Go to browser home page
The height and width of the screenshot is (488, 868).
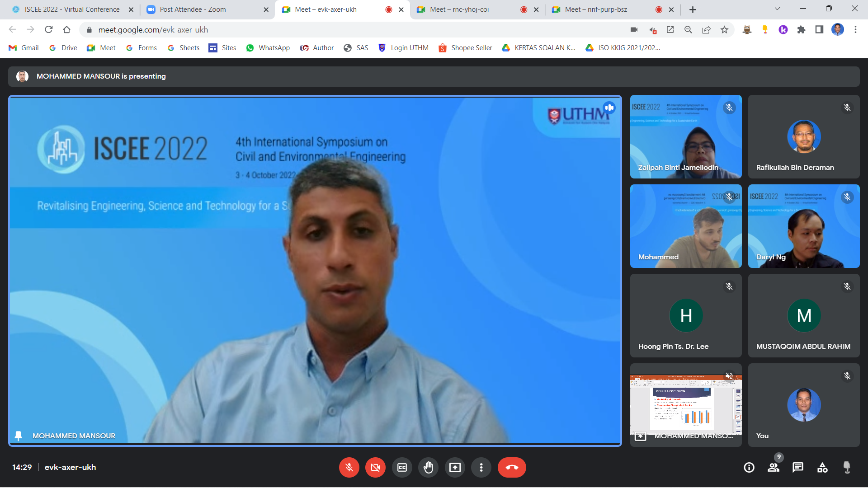point(67,29)
